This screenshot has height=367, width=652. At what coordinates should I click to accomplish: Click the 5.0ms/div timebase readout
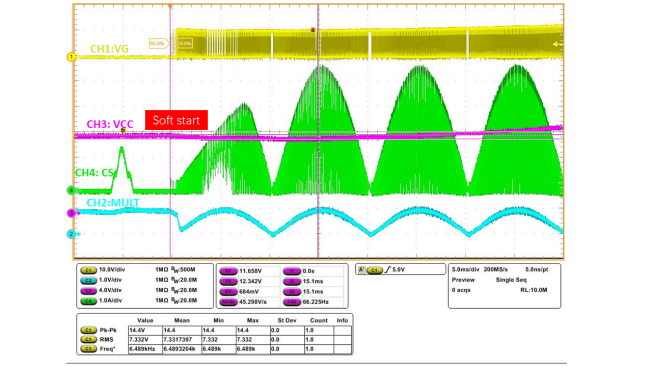[465, 269]
